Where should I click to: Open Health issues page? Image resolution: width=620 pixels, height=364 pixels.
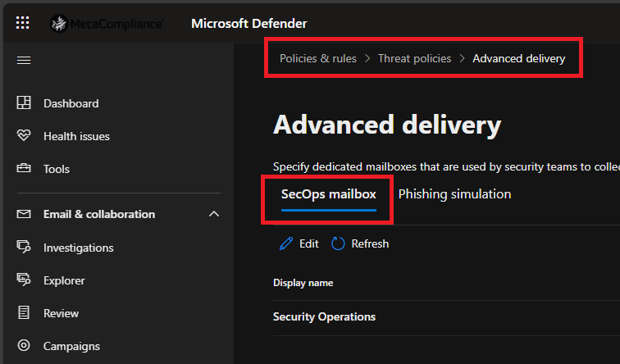pyautogui.click(x=77, y=136)
